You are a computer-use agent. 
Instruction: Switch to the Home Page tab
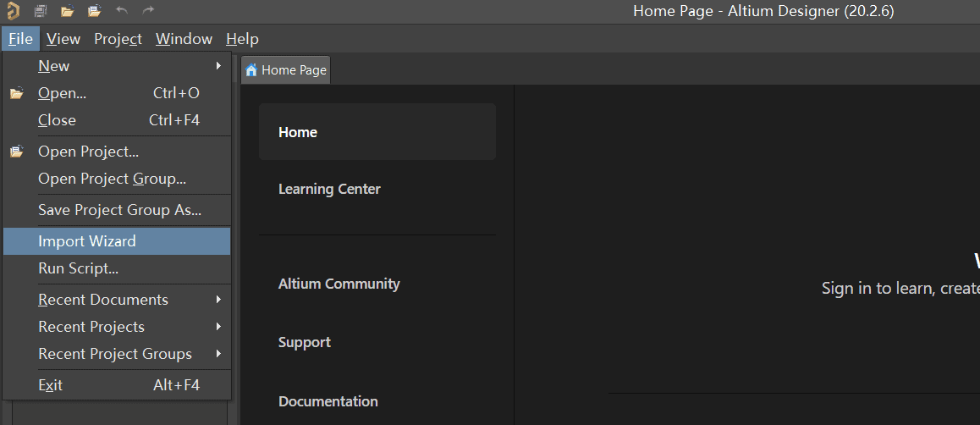pos(286,70)
